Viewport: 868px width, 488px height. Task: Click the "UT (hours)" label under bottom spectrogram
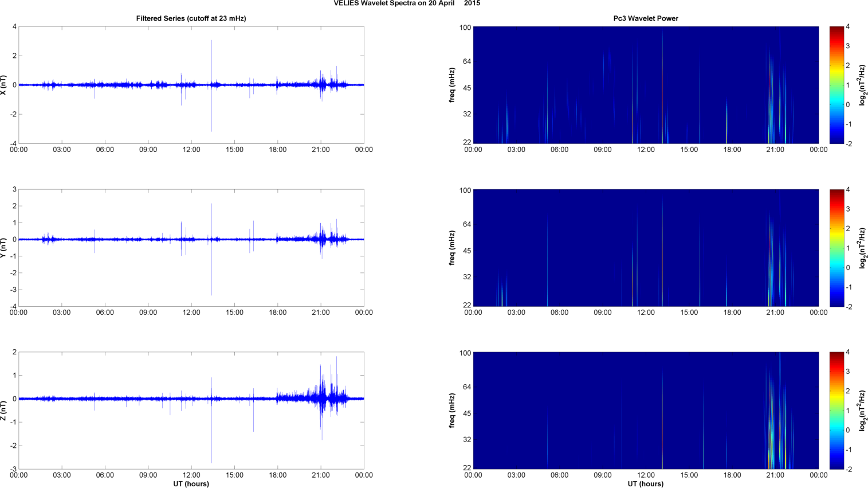pos(646,483)
